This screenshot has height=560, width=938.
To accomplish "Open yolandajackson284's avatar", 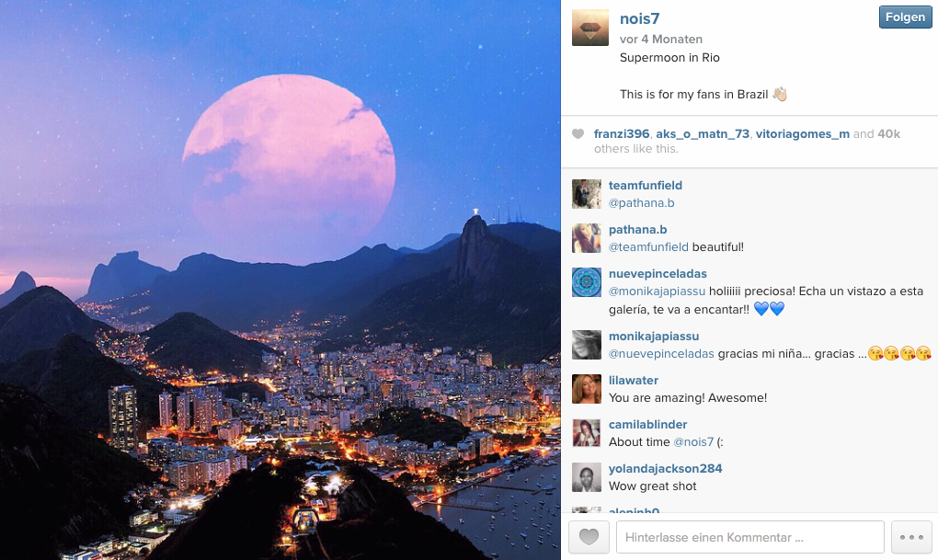I will coord(587,477).
